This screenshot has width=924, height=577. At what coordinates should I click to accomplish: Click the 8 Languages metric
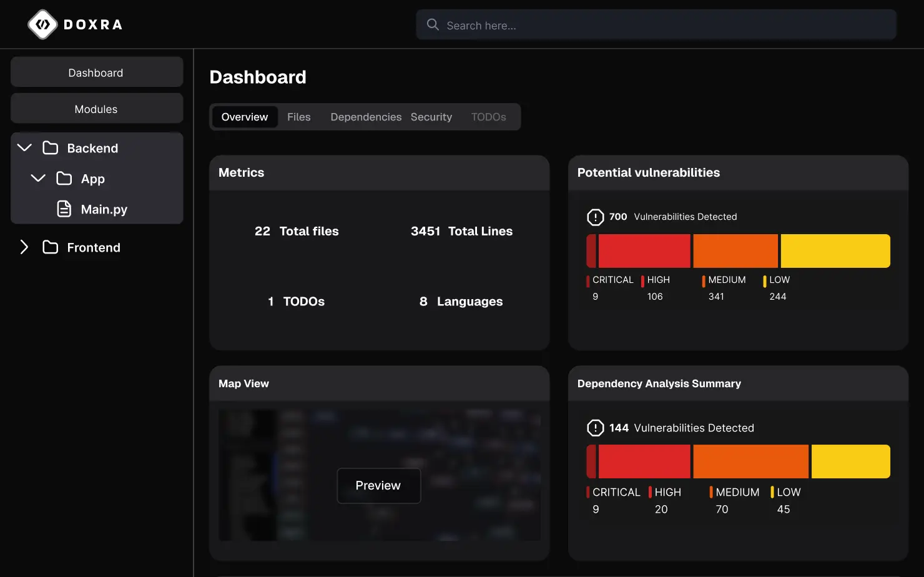point(461,301)
